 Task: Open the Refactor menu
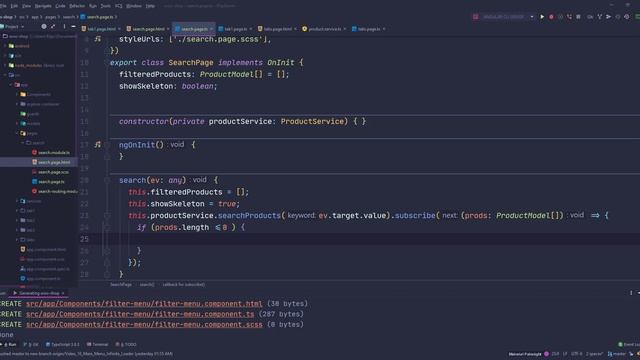(x=77, y=6)
